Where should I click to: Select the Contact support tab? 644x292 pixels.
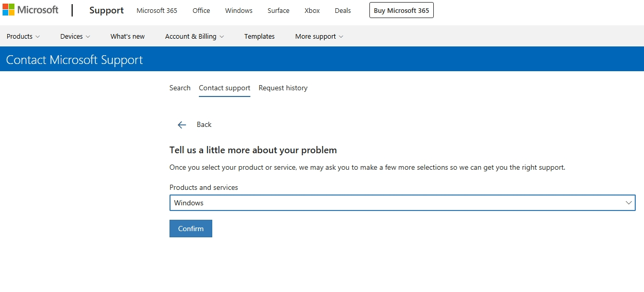coord(225,88)
